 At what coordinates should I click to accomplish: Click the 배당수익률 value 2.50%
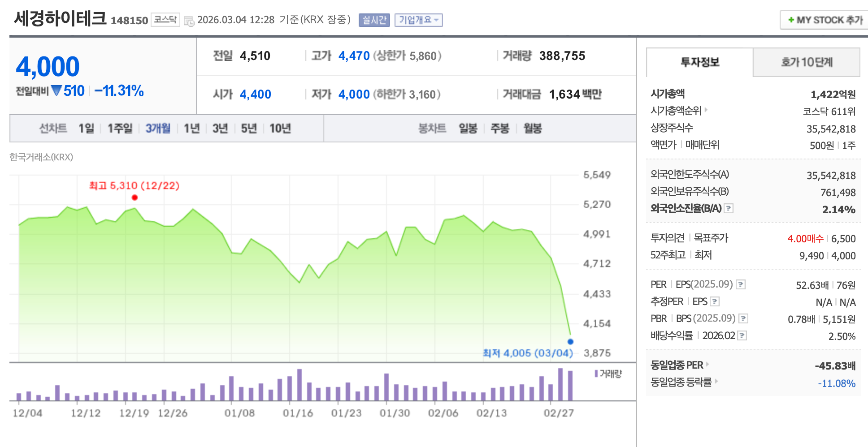[x=842, y=336]
